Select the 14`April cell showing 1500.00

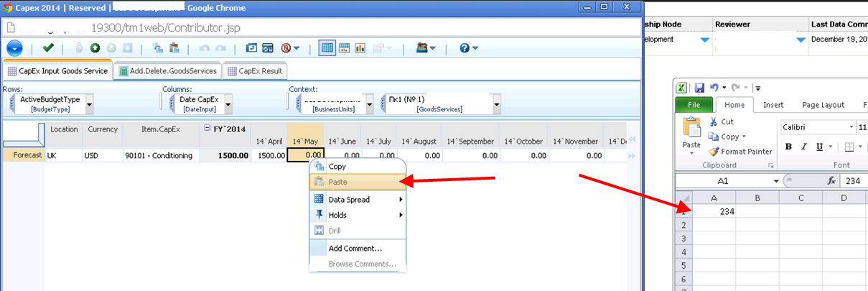[269, 155]
